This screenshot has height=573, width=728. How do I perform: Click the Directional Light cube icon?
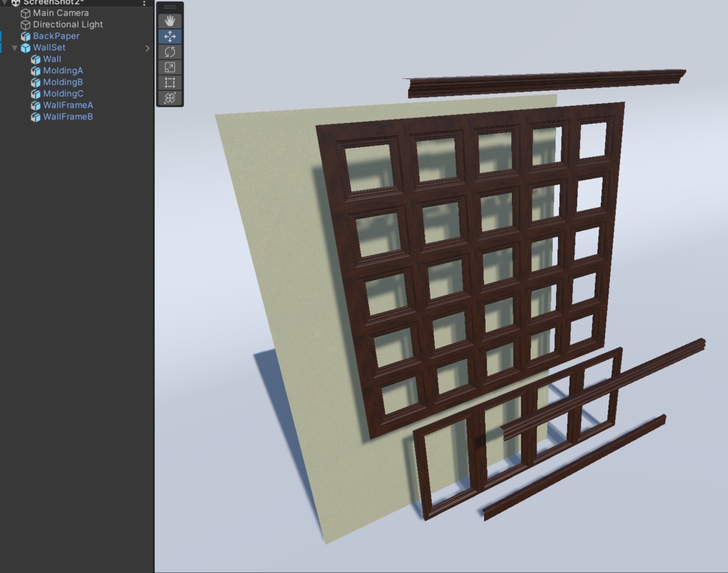coord(26,25)
